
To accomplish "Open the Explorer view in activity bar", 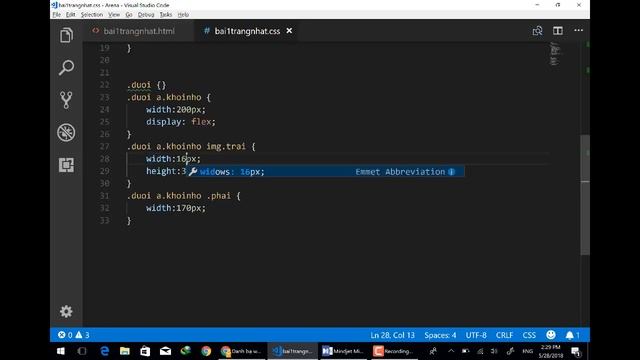I will (x=66, y=35).
